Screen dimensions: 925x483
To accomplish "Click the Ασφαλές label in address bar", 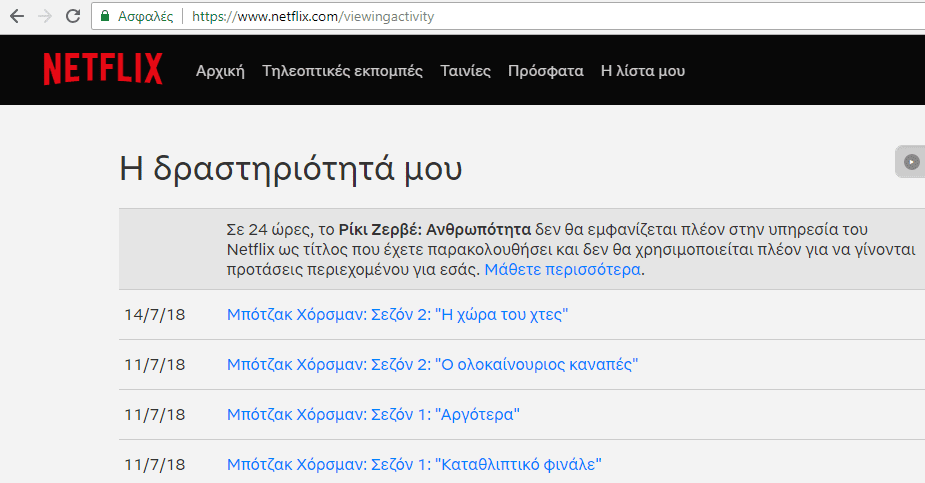I will [145, 16].
